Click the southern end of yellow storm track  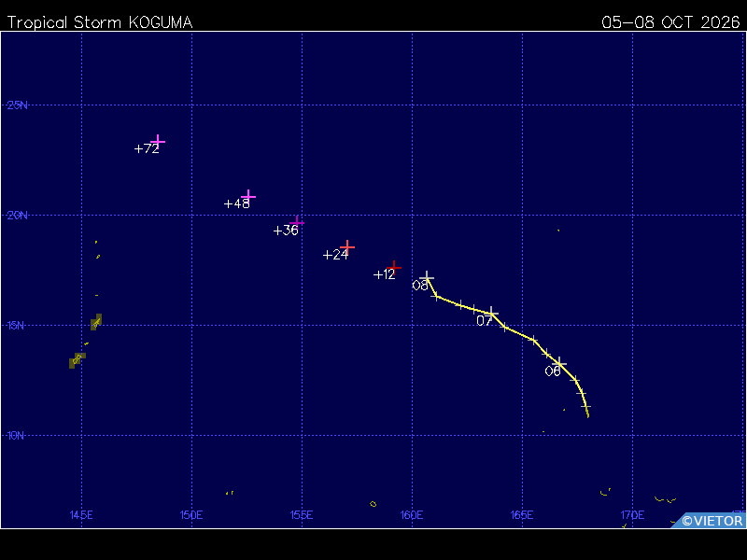588,415
